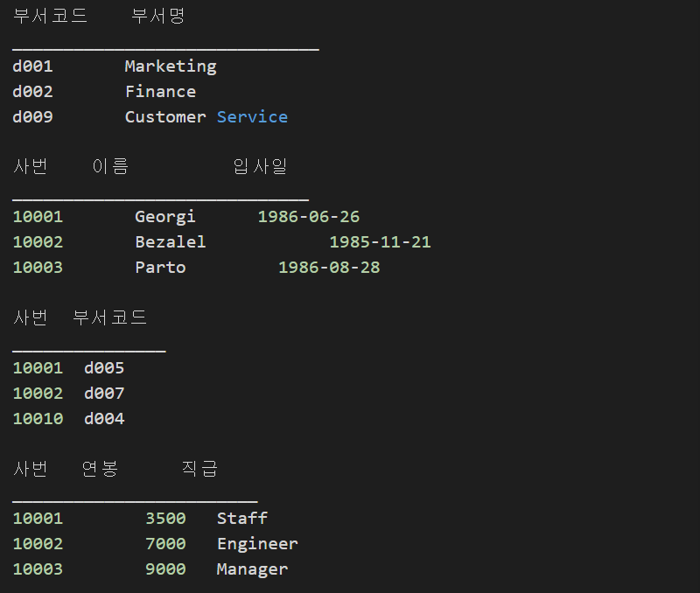Click the Staff title
Screen dimensions: 700x593
point(242,519)
